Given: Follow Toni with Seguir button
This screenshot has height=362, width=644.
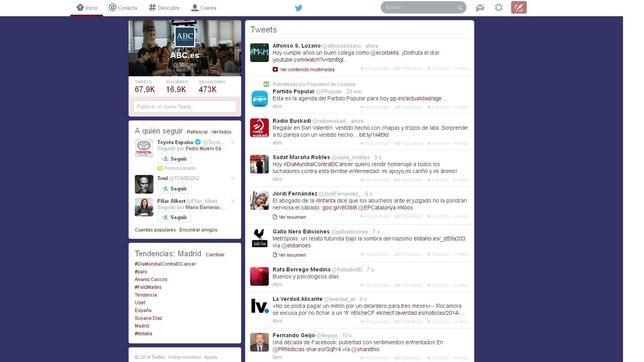Looking at the screenshot, I should point(174,189).
